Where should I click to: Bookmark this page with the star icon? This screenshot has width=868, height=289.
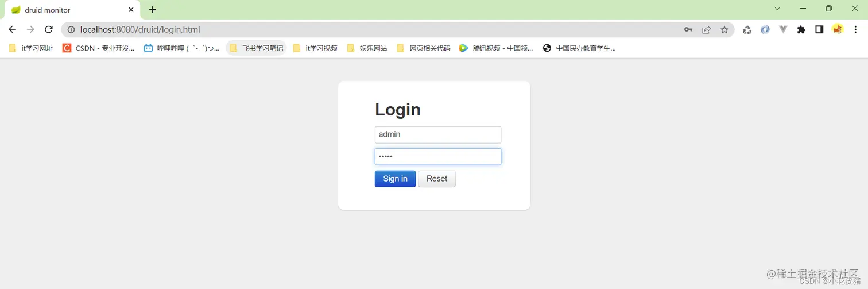(x=724, y=30)
